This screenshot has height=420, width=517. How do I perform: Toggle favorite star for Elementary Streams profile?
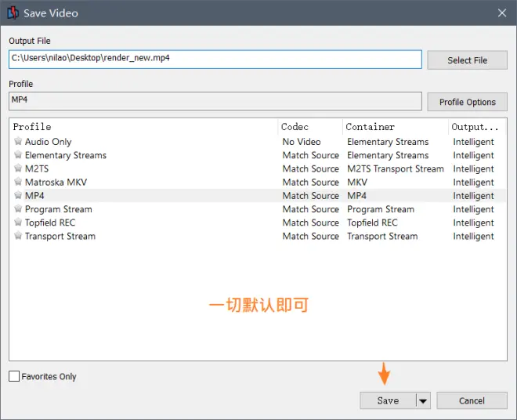18,154
